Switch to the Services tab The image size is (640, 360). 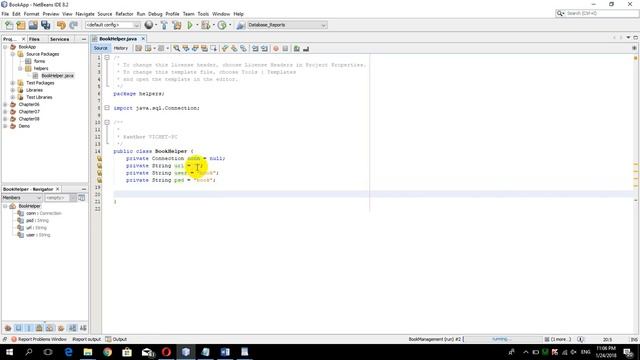tap(60, 39)
